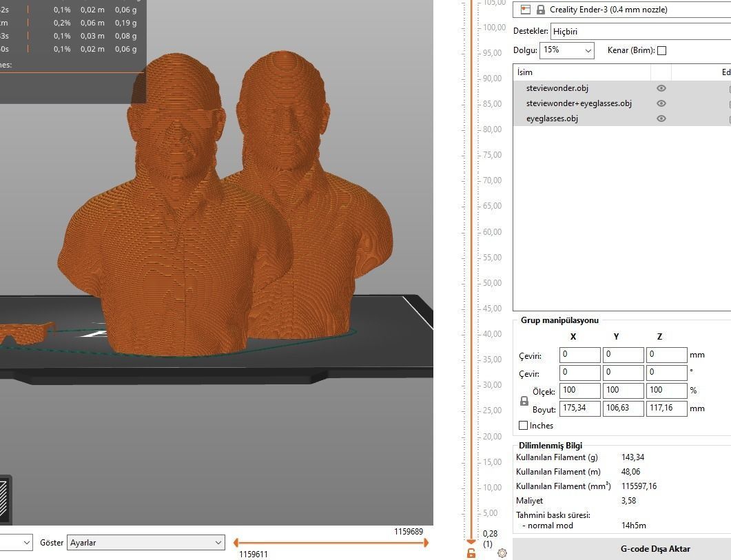Click the Ölçek X percentage field
This screenshot has width=731, height=560.
click(x=580, y=391)
